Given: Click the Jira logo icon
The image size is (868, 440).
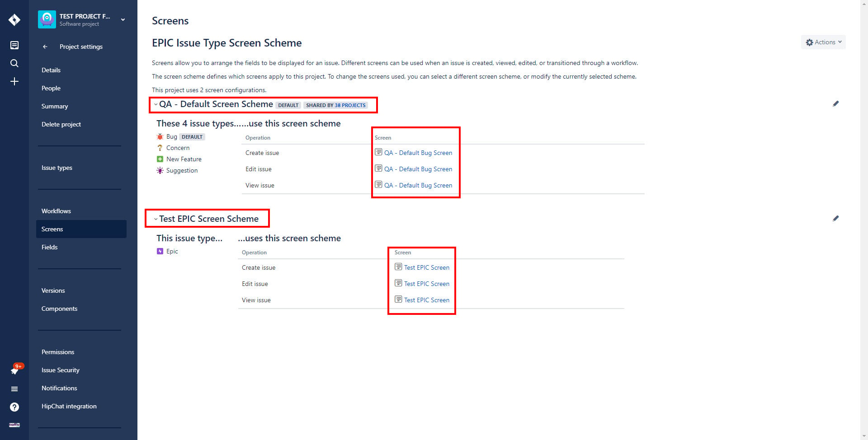Looking at the screenshot, I should point(14,20).
